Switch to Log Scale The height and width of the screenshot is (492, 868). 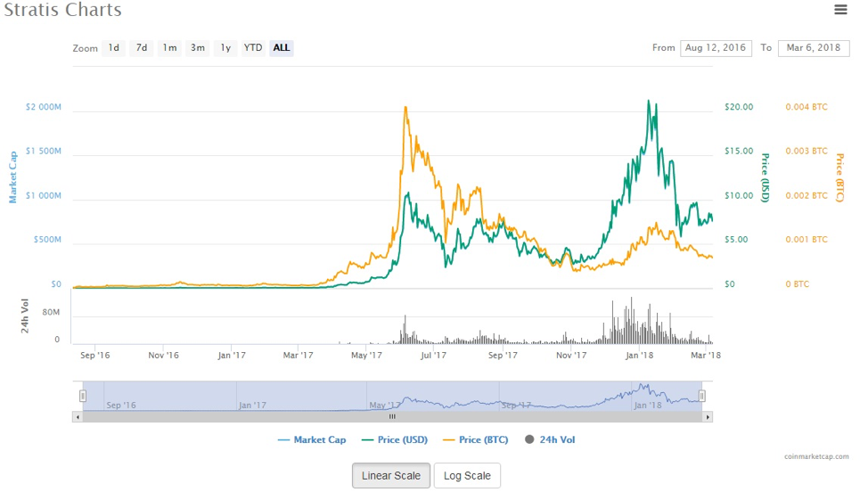[467, 475]
